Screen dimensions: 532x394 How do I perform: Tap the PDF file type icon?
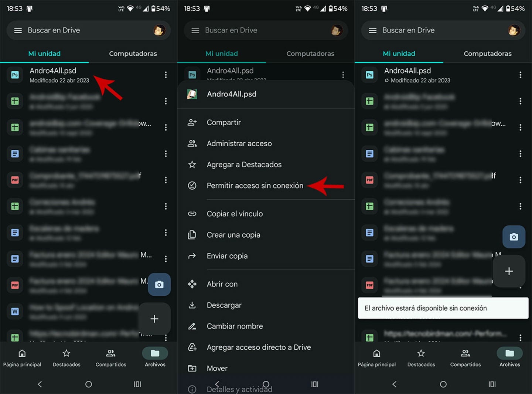pos(15,180)
